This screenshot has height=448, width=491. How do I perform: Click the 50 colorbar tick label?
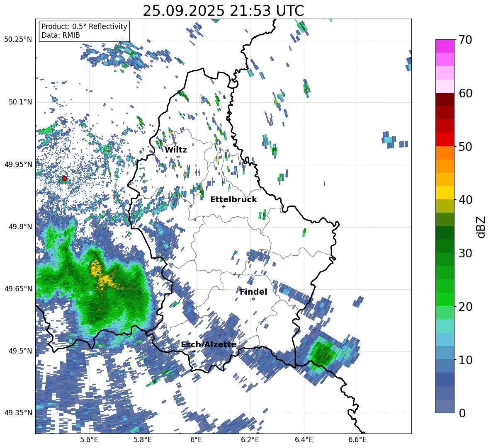465,146
